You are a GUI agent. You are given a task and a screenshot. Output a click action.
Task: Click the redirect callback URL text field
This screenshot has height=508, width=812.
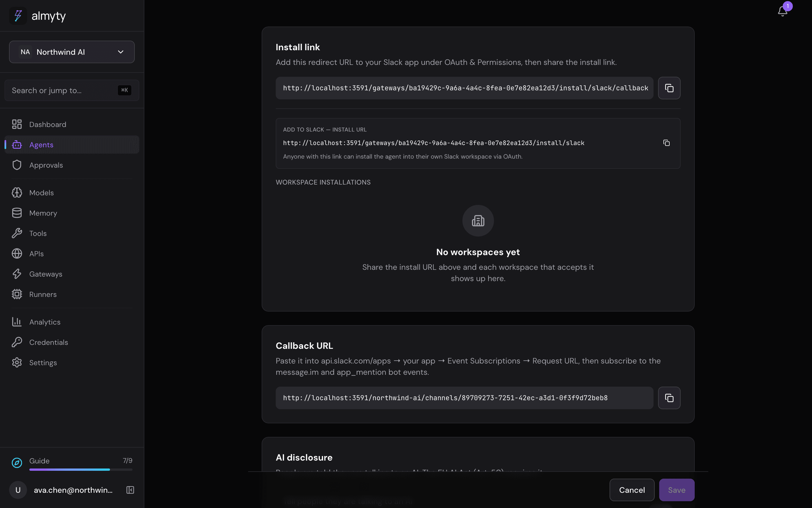(x=464, y=88)
